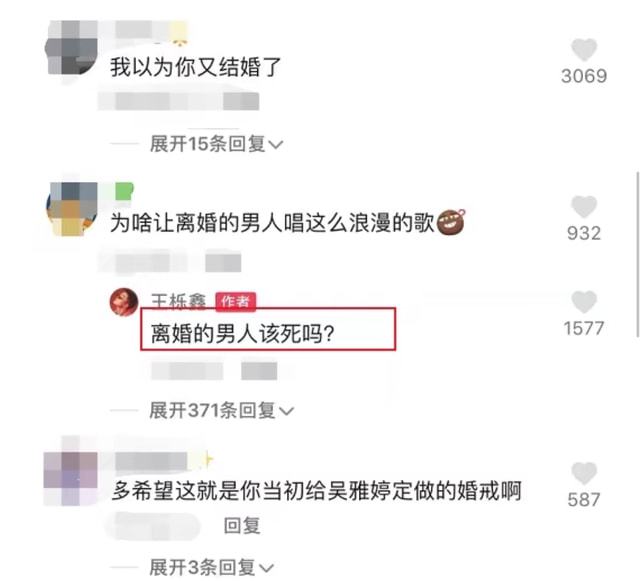Expand 展开371条回复 replies
This screenshot has width=640, height=581.
[221, 410]
